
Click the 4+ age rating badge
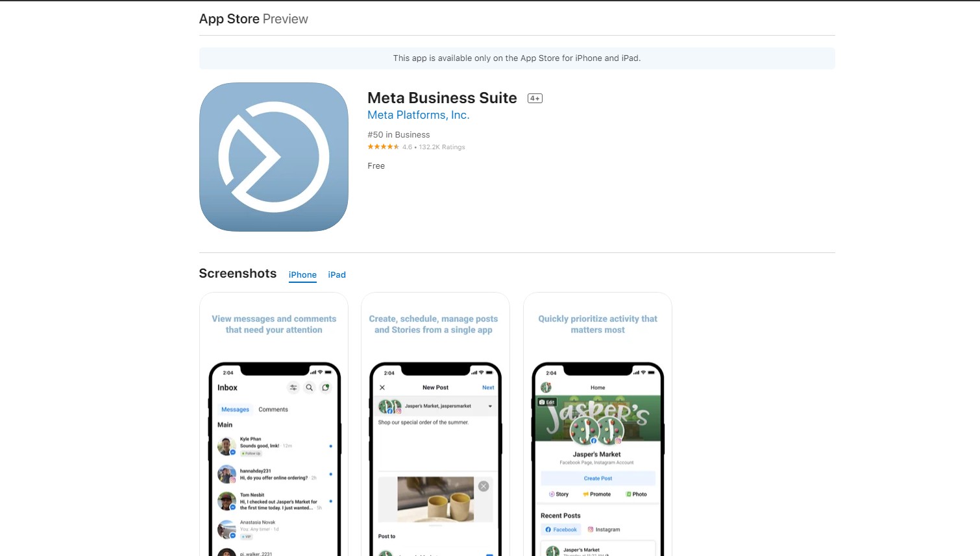(x=535, y=99)
